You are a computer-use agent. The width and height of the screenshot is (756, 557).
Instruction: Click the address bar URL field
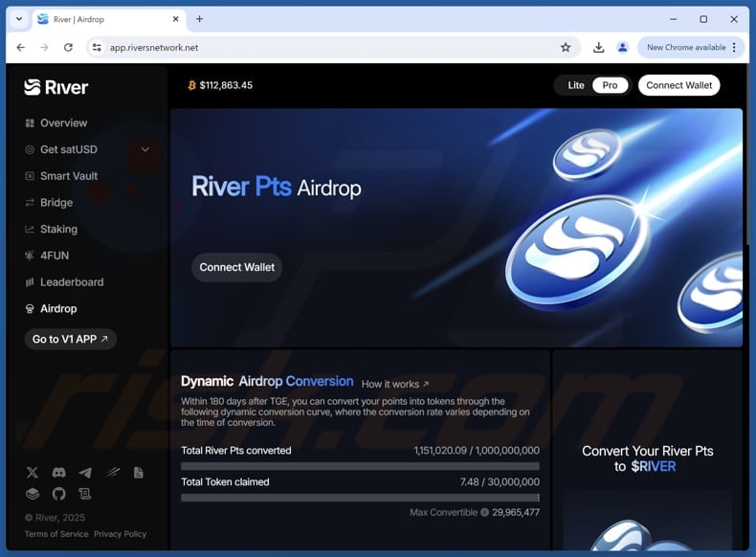pos(333,47)
